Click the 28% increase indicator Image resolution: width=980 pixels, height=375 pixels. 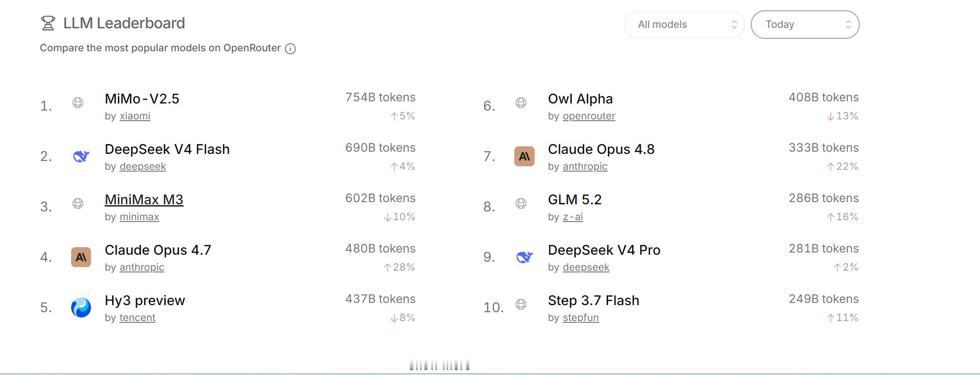[x=399, y=267]
